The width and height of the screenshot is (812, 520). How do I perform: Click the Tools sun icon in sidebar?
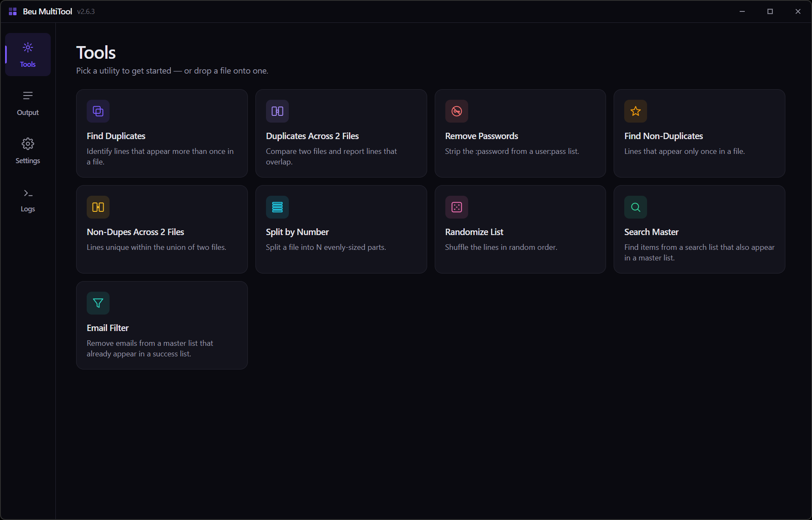coord(28,47)
